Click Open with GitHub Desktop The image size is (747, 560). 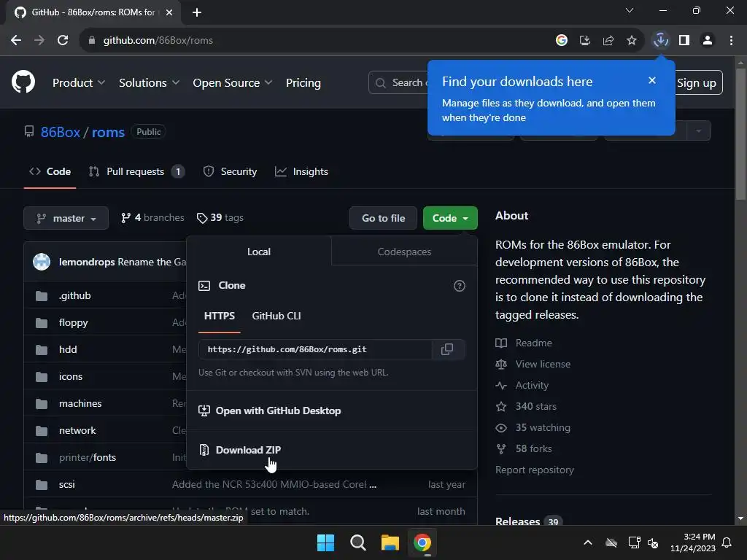click(x=270, y=411)
